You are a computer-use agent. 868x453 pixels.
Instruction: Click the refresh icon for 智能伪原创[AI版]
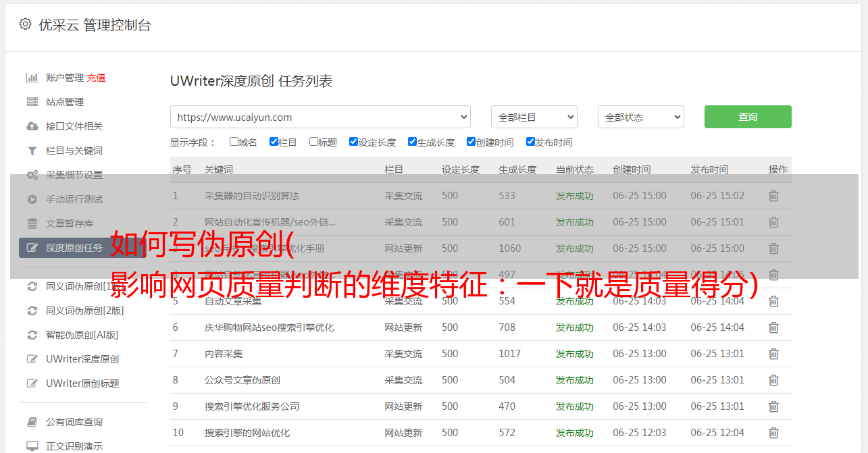pos(32,335)
